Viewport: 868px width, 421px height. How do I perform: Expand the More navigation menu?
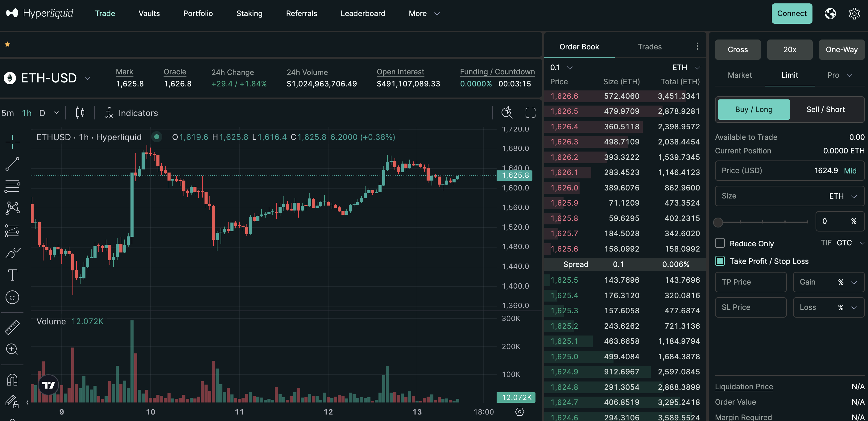(x=424, y=14)
